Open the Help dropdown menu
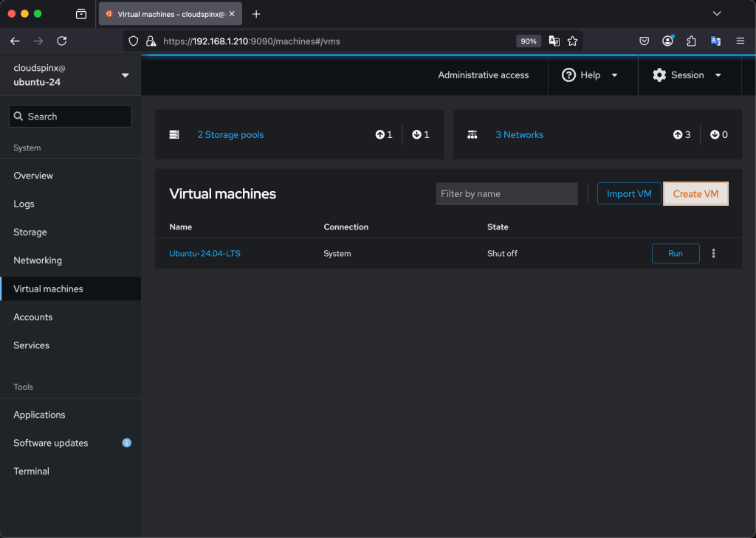 pos(590,75)
